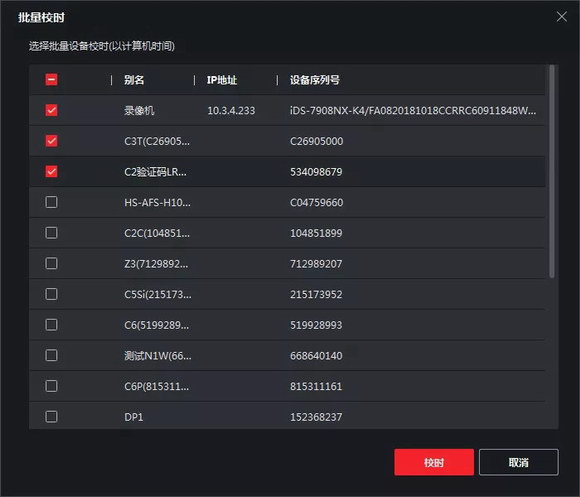Image resolution: width=580 pixels, height=497 pixels.
Task: Check the C6(5199289... device checkbox
Action: 51,325
